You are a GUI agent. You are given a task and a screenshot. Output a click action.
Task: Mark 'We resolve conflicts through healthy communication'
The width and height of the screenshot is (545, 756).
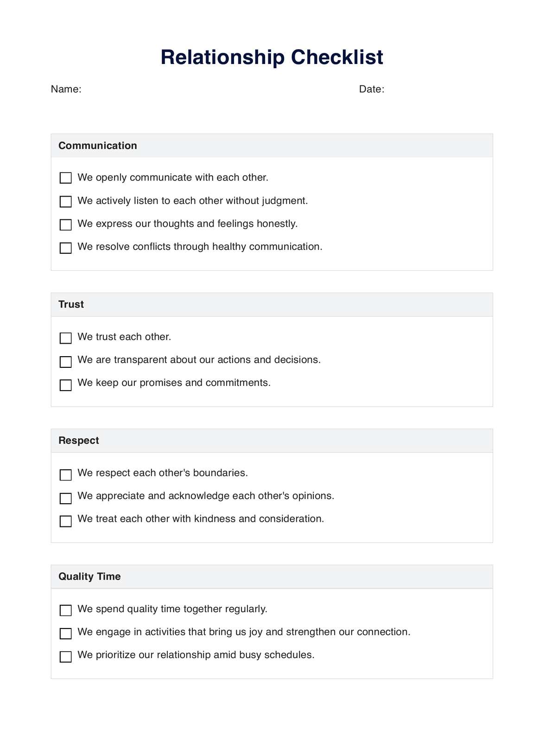click(x=66, y=248)
